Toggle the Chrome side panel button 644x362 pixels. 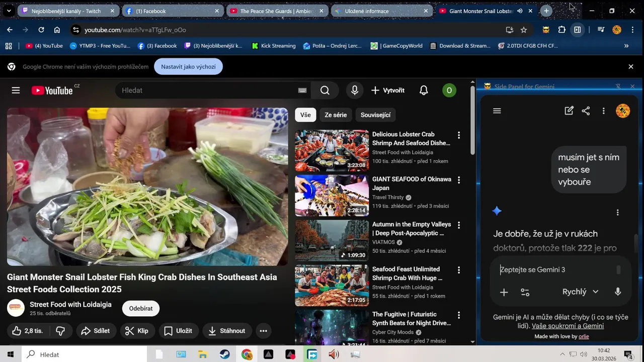click(x=578, y=30)
